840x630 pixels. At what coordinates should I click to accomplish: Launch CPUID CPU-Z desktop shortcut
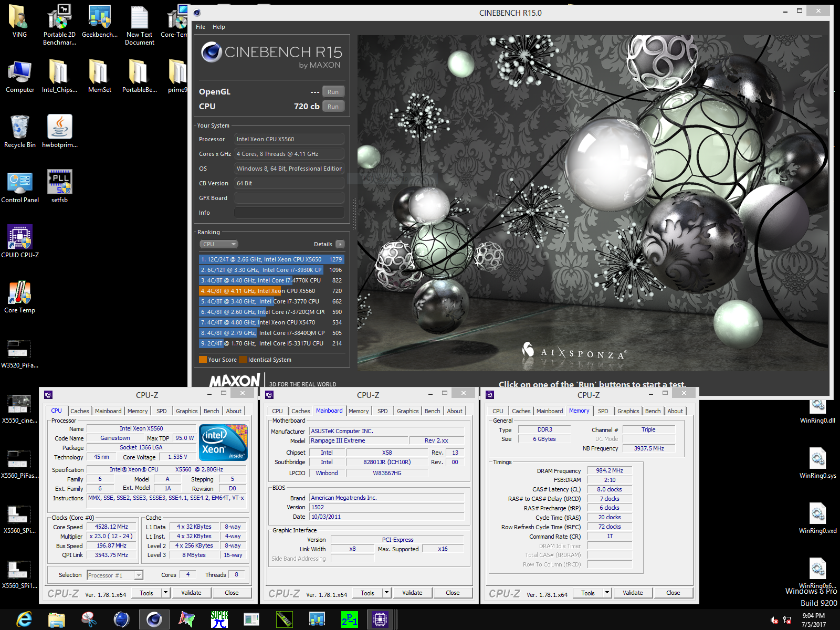(x=20, y=241)
